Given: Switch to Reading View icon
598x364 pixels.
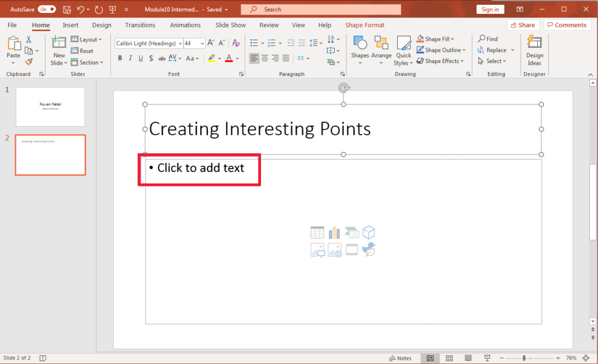Looking at the screenshot, I should (468, 358).
